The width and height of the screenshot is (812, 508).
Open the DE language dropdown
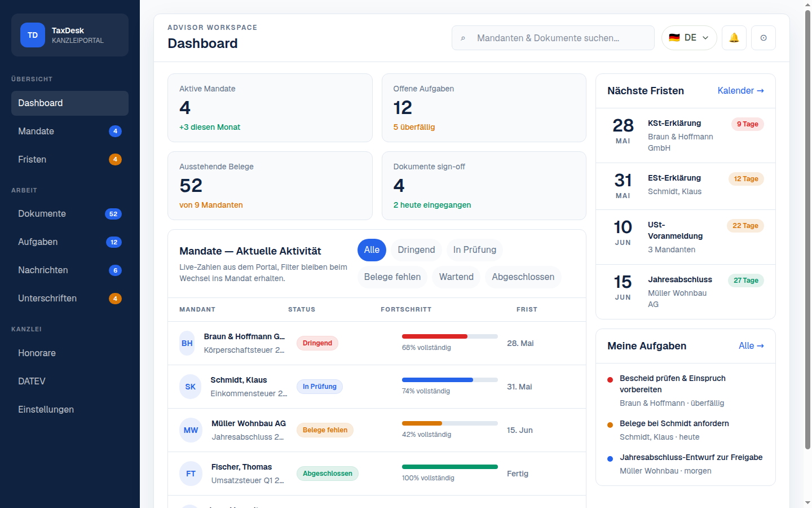pos(689,38)
